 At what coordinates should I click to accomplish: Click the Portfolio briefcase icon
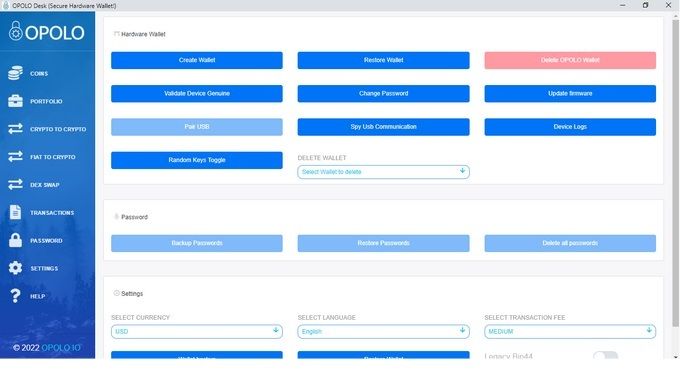tap(15, 101)
